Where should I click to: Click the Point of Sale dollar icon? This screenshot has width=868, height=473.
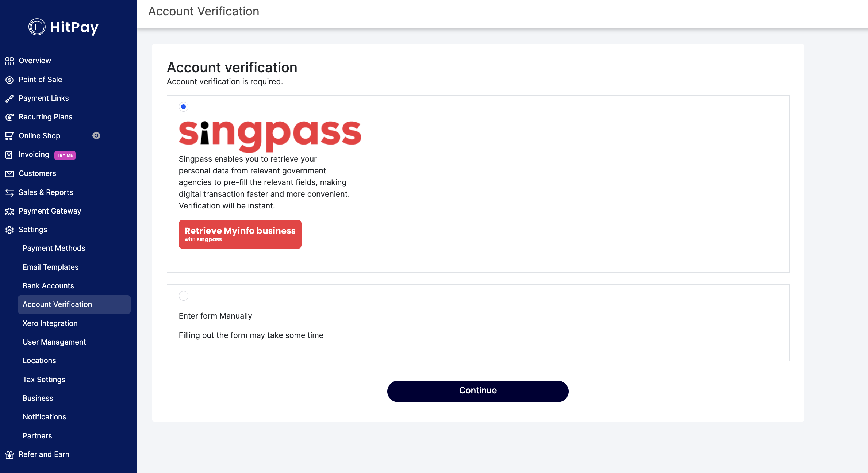pyautogui.click(x=9, y=80)
